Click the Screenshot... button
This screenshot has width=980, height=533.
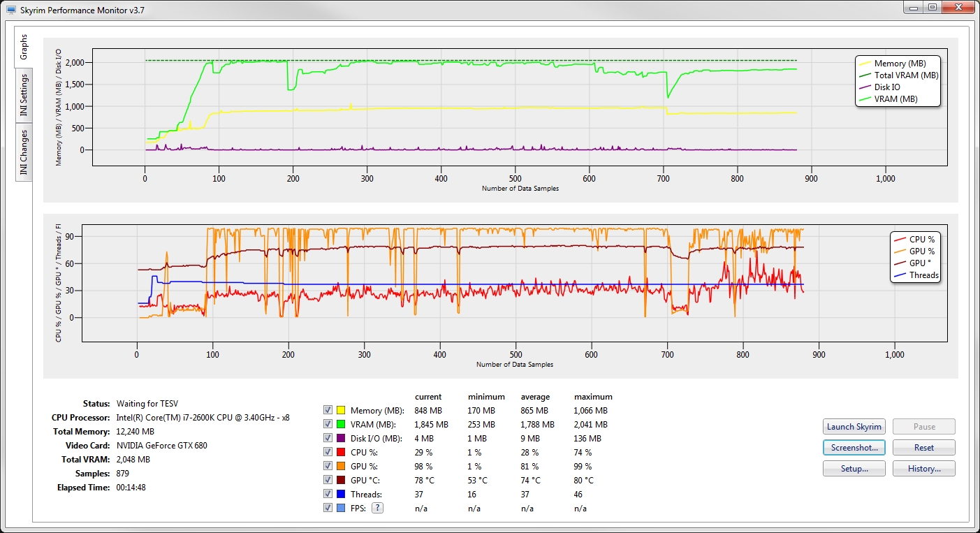[x=854, y=448]
